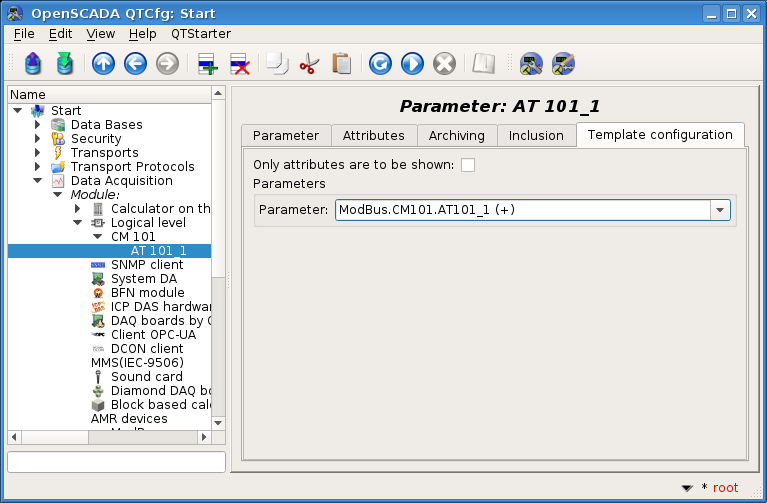Click the empty text field below the tree
Viewport: 767px width, 503px height.
(116, 462)
